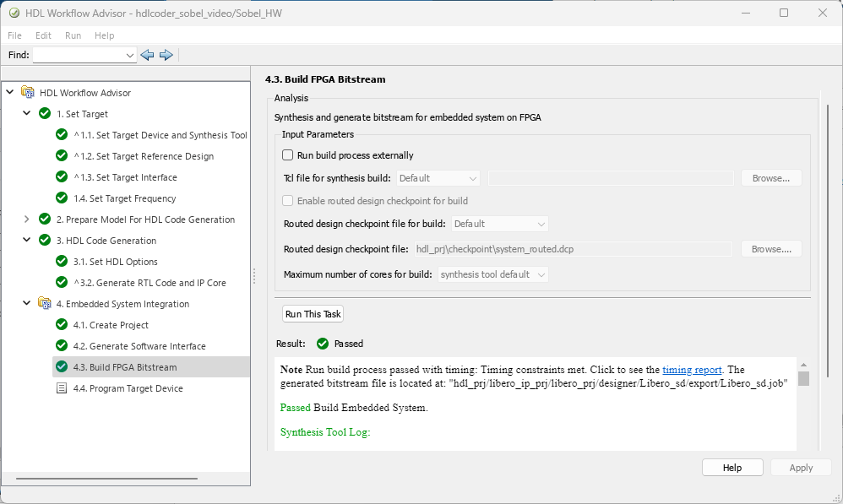Click the Embedded System Integration folder icon
The height and width of the screenshot is (504, 843).
tap(45, 304)
